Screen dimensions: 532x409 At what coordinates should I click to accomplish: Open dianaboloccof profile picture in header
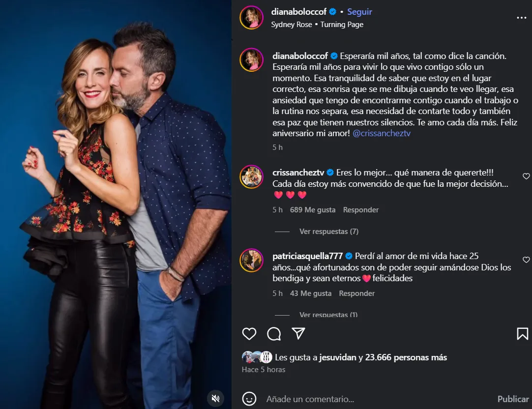251,18
